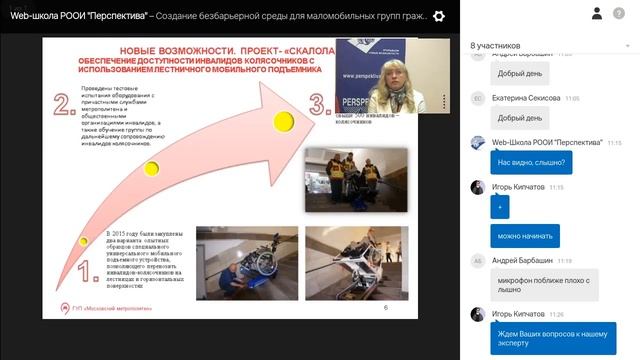640x360 pixels.
Task: Open the user profile icon
Action: click(597, 13)
